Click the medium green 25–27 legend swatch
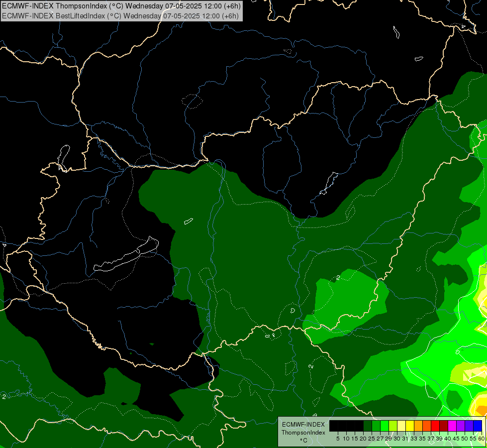The image size is (487, 448). pos(376,426)
